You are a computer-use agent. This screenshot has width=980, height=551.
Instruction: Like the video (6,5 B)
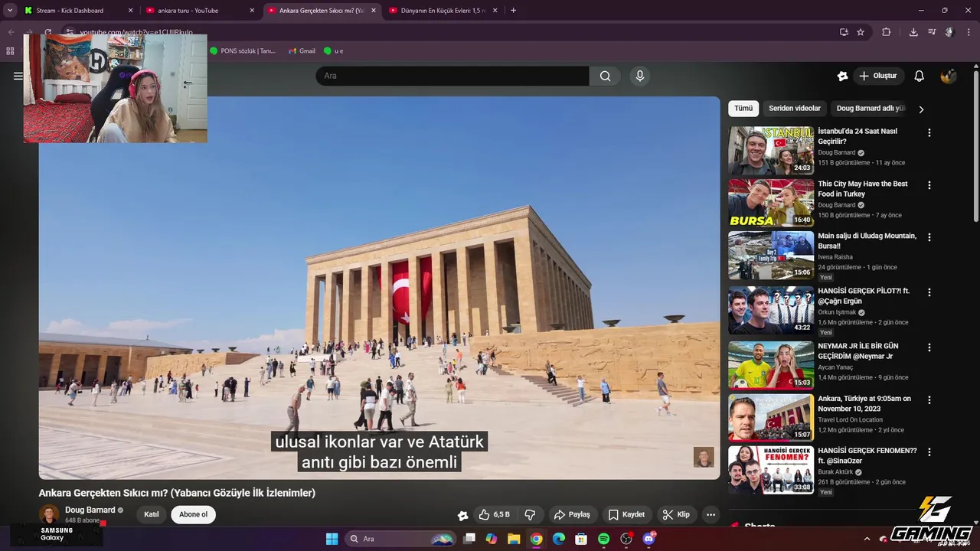pyautogui.click(x=494, y=514)
